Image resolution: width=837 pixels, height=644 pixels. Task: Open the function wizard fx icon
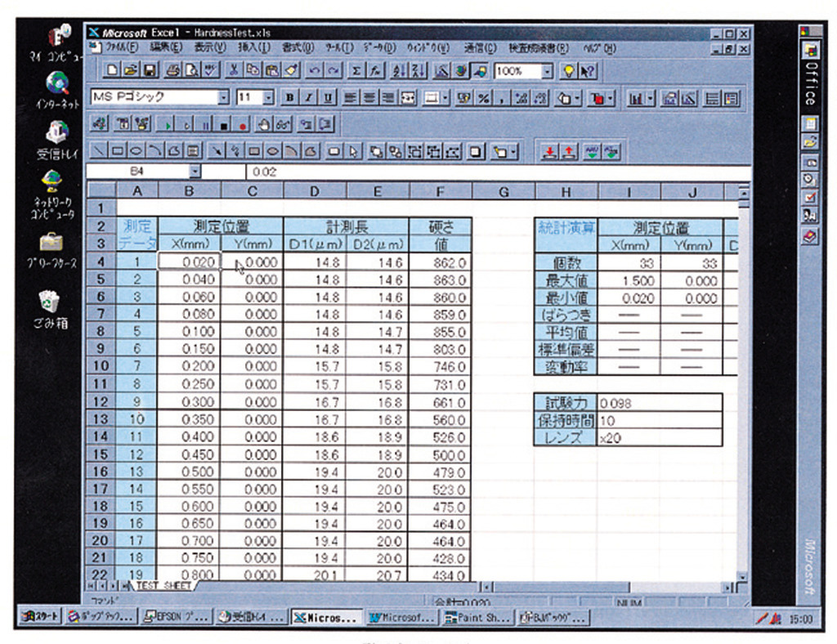pyautogui.click(x=374, y=70)
